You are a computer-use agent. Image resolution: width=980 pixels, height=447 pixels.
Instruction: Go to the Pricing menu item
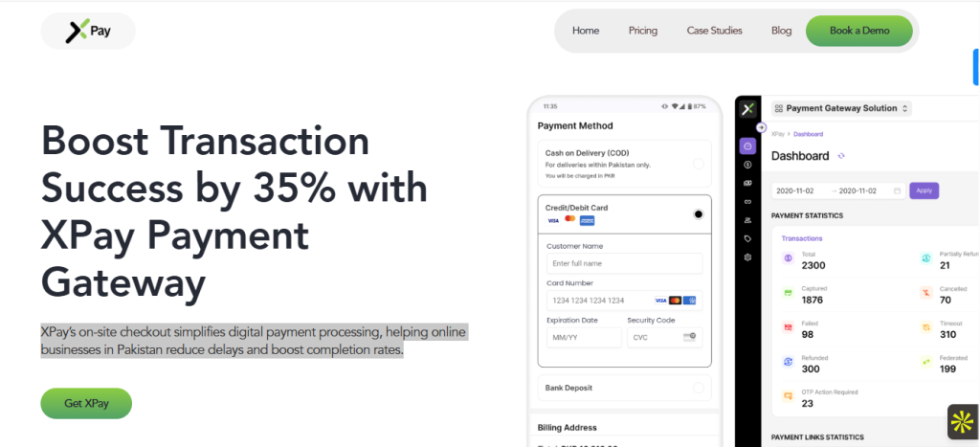click(642, 31)
